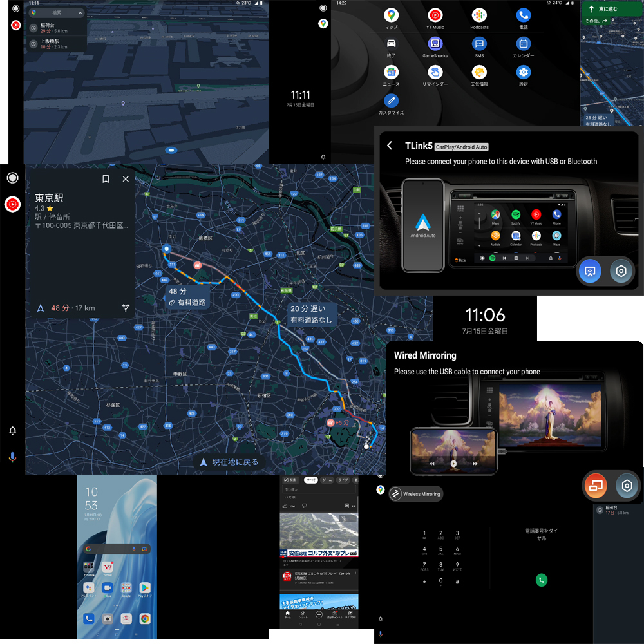Choose the 上板橋駅 10 分 suggestion
644x644 pixels.
coord(57,44)
